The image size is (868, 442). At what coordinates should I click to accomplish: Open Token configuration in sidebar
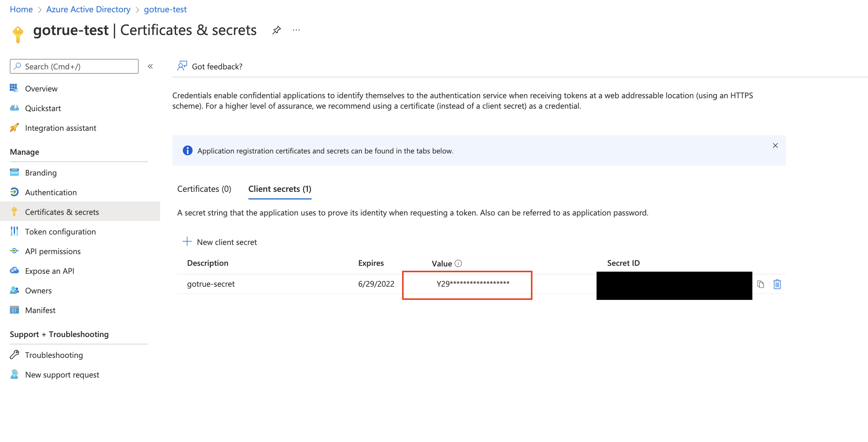[x=60, y=232]
